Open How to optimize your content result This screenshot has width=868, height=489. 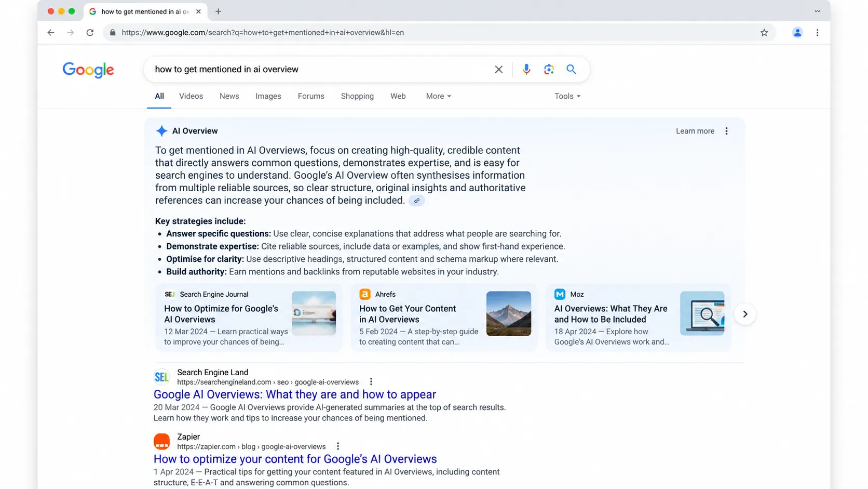[295, 459]
